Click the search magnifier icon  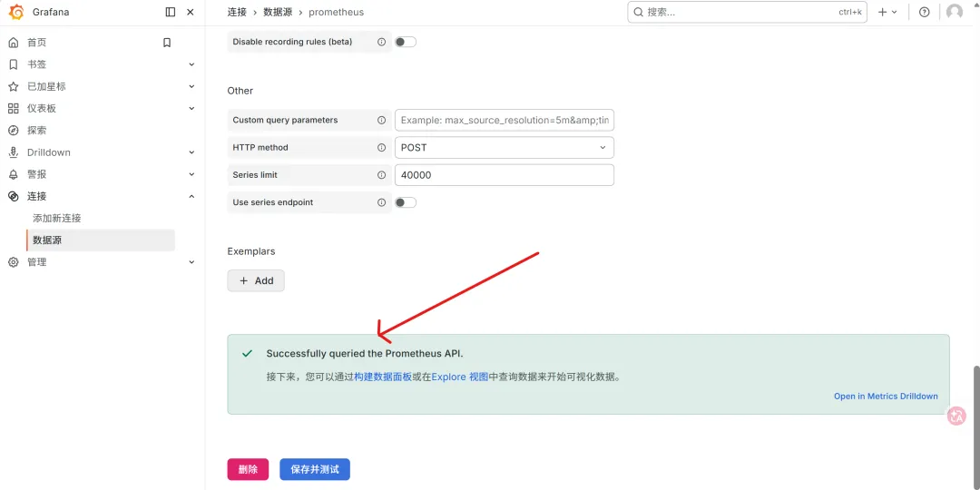pyautogui.click(x=638, y=12)
